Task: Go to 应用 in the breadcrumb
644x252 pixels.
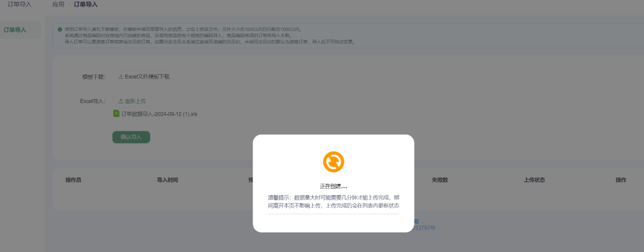Action: click(58, 5)
